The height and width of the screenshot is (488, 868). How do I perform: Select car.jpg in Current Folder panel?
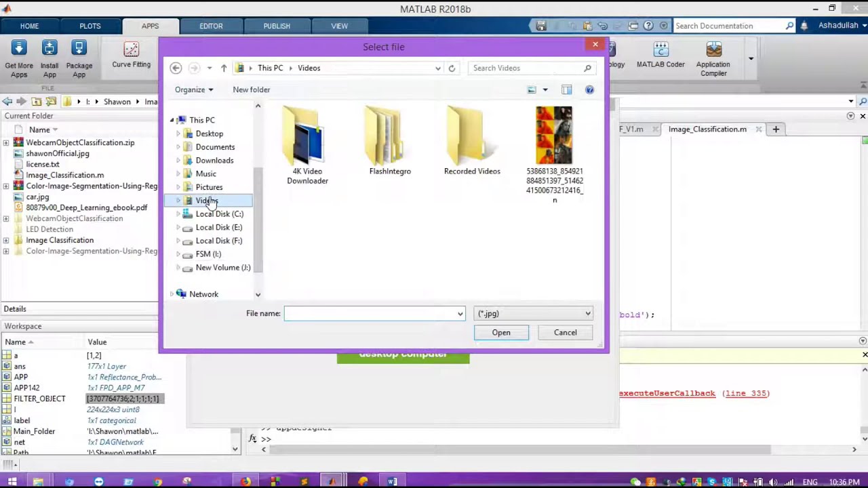pyautogui.click(x=37, y=197)
